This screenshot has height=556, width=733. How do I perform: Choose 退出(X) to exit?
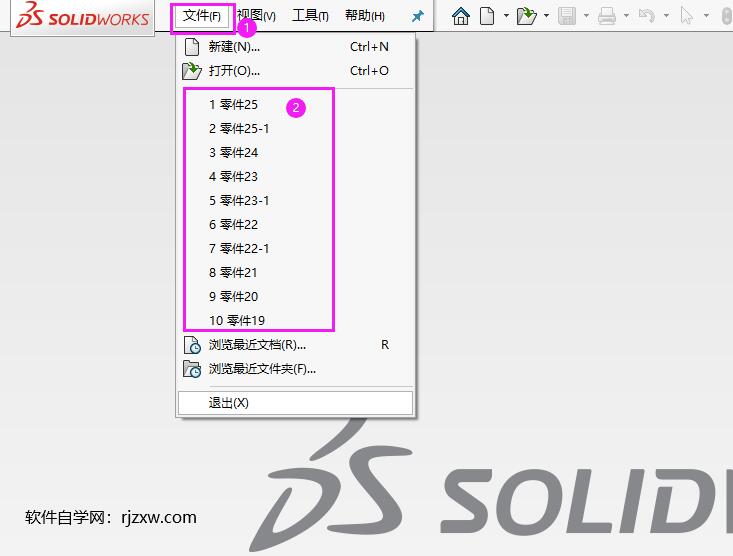[295, 403]
